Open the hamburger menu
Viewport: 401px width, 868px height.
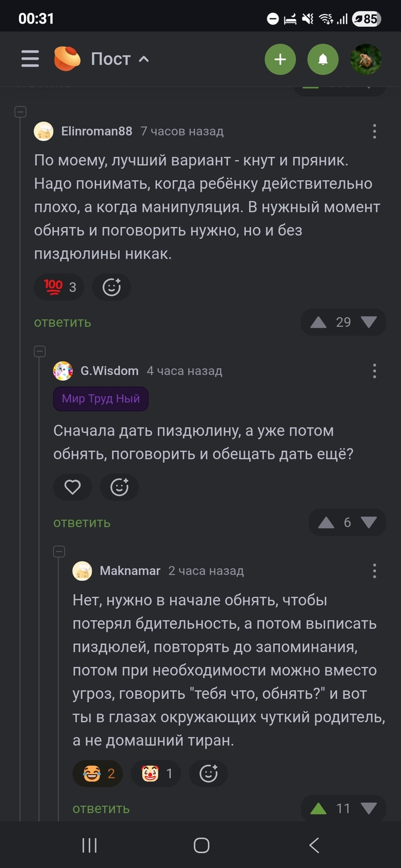[x=30, y=59]
